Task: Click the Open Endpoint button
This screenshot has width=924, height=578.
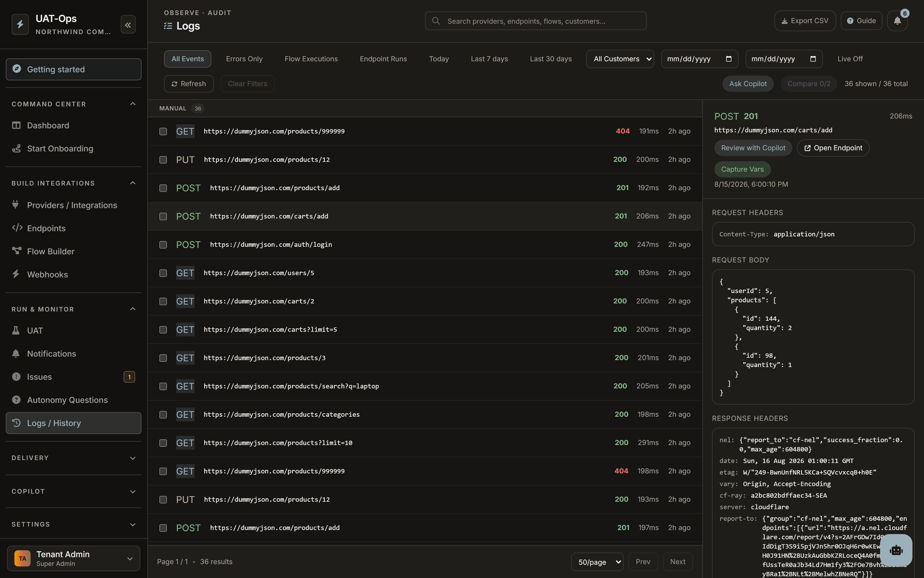Action: [x=833, y=148]
